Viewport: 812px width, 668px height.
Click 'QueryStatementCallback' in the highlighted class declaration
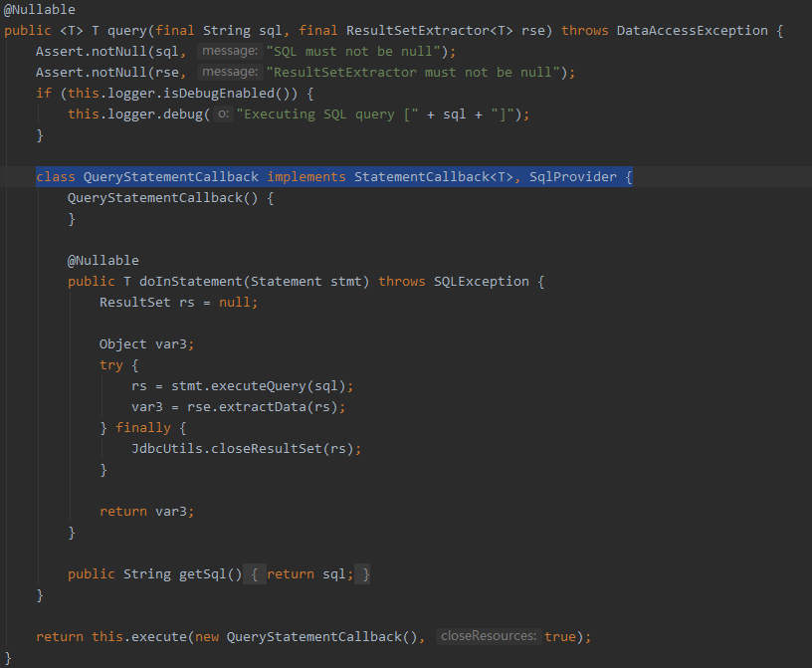pos(171,177)
